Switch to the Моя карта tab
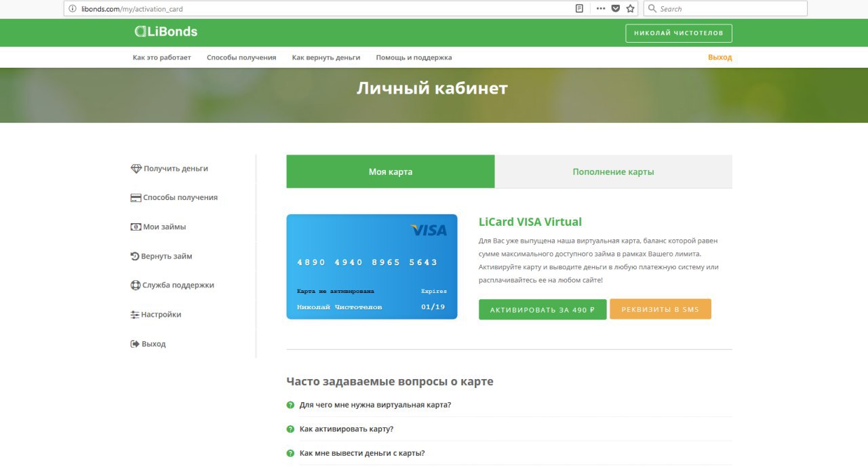The image size is (868, 472). coord(391,172)
